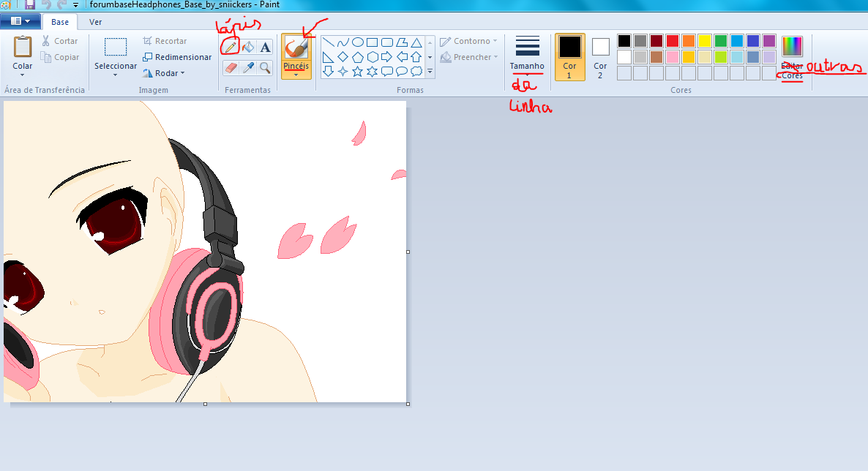Choose the Pentagon shape

point(358,56)
